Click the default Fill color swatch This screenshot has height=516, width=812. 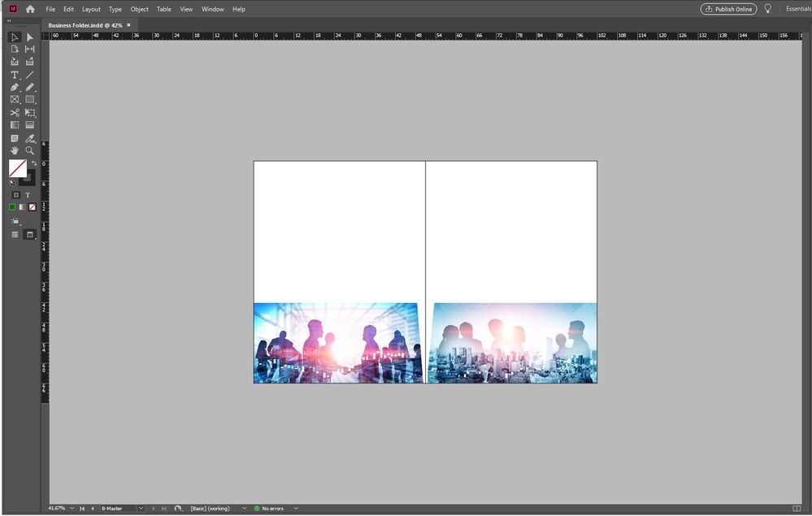click(x=18, y=167)
